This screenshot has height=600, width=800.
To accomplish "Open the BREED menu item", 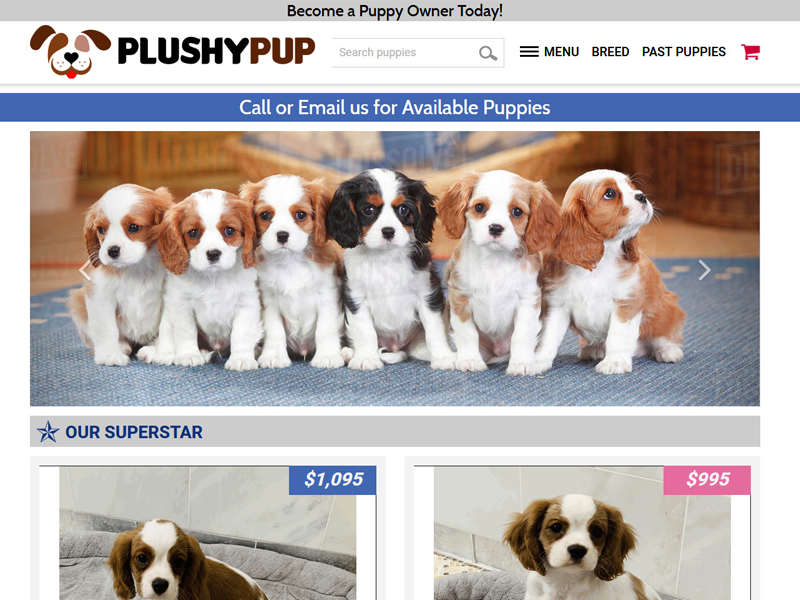I will 610,52.
